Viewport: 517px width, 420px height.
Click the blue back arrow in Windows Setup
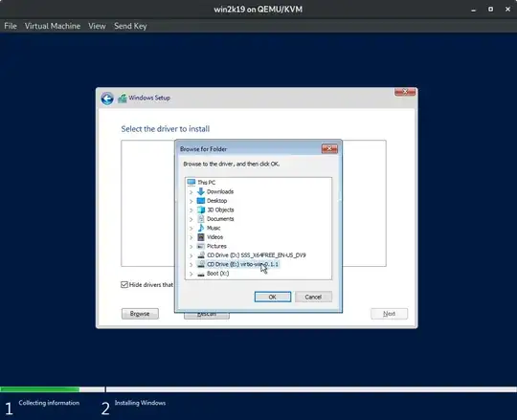tap(107, 99)
